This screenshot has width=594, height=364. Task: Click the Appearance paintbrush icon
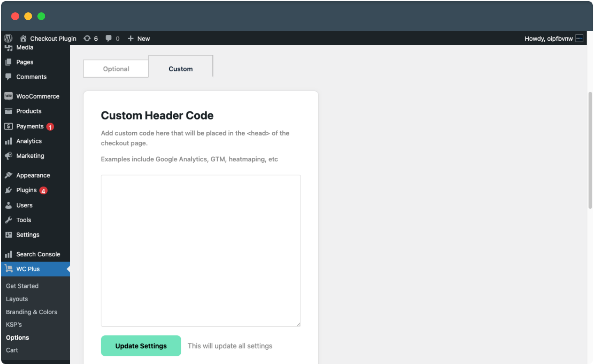pos(8,175)
